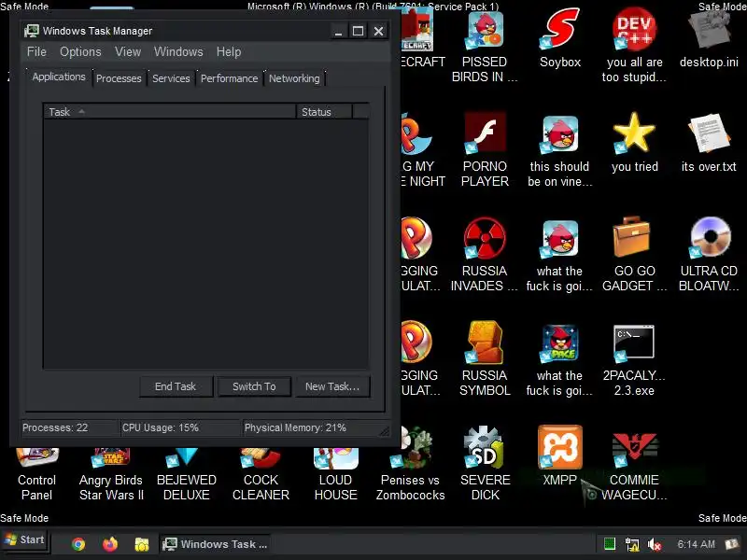This screenshot has width=747, height=560.
Task: Select the Windows Task Manager taskbar button
Action: 216,544
